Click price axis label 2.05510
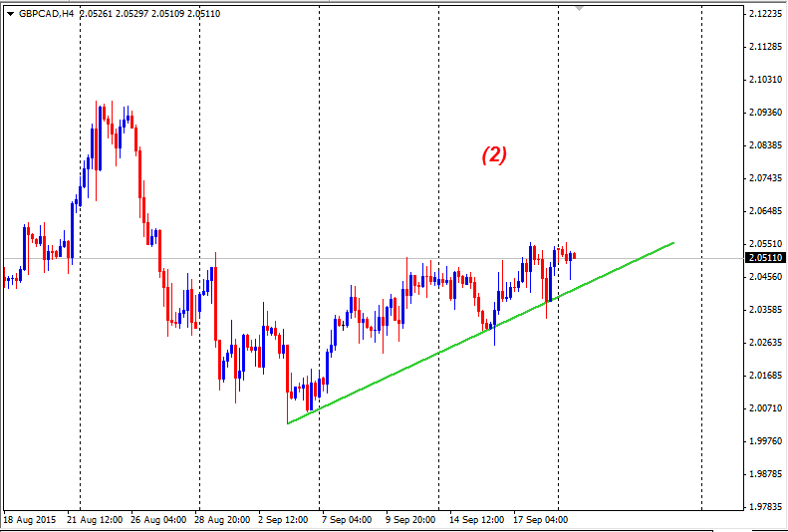Image resolution: width=788 pixels, height=532 pixels. click(765, 244)
